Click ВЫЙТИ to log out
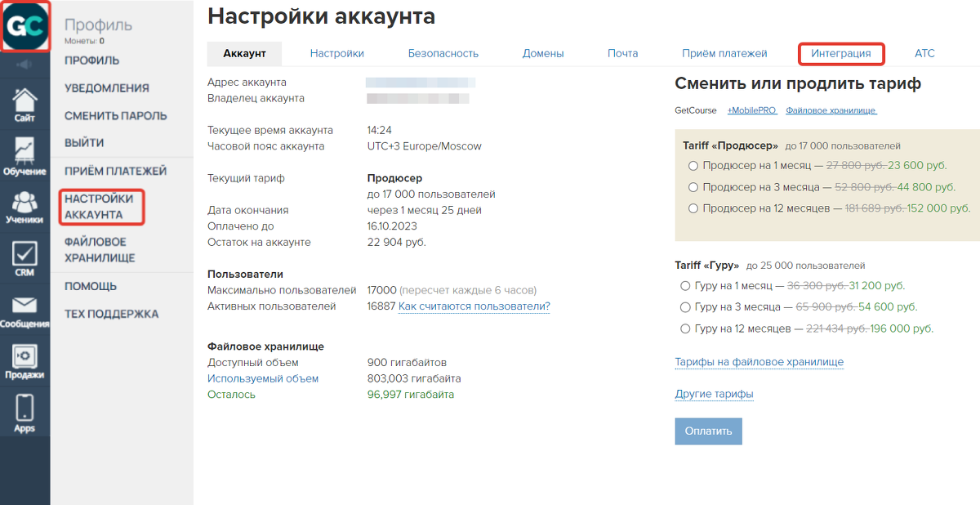The width and height of the screenshot is (980, 505). pyautogui.click(x=84, y=143)
